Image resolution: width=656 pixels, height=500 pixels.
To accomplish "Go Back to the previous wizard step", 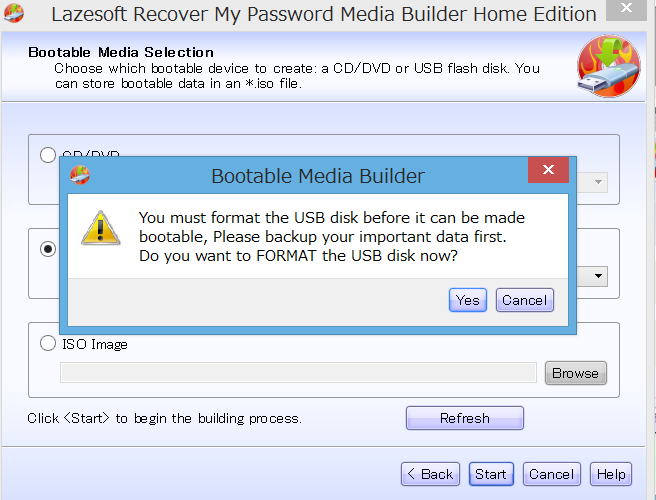I will (x=430, y=474).
